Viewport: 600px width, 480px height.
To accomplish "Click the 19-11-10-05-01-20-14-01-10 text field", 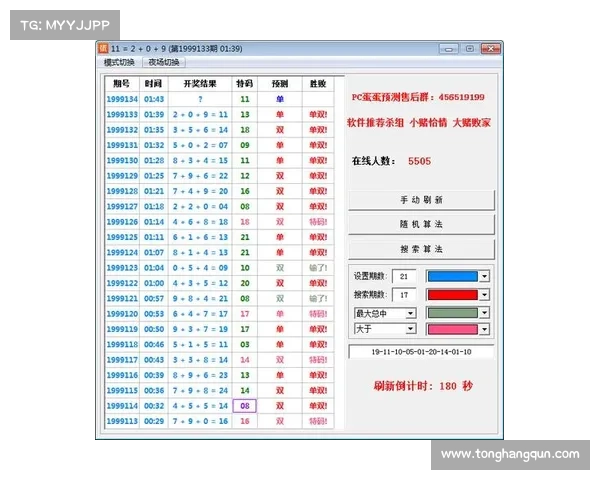I will tap(421, 352).
